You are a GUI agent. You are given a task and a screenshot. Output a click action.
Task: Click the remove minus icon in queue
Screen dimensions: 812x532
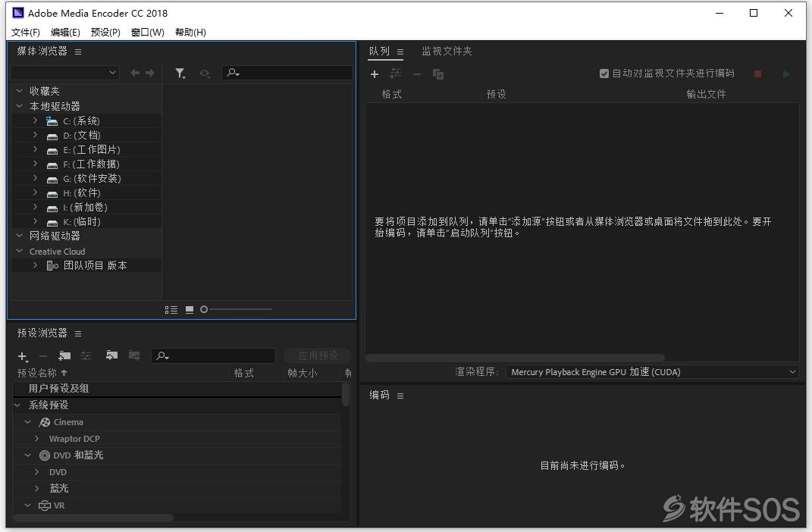coord(417,74)
